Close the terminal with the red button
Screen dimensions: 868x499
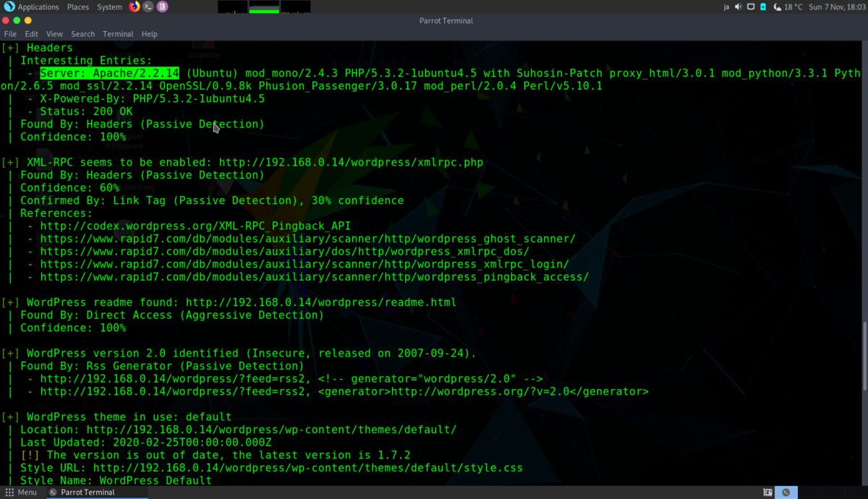[x=7, y=21]
